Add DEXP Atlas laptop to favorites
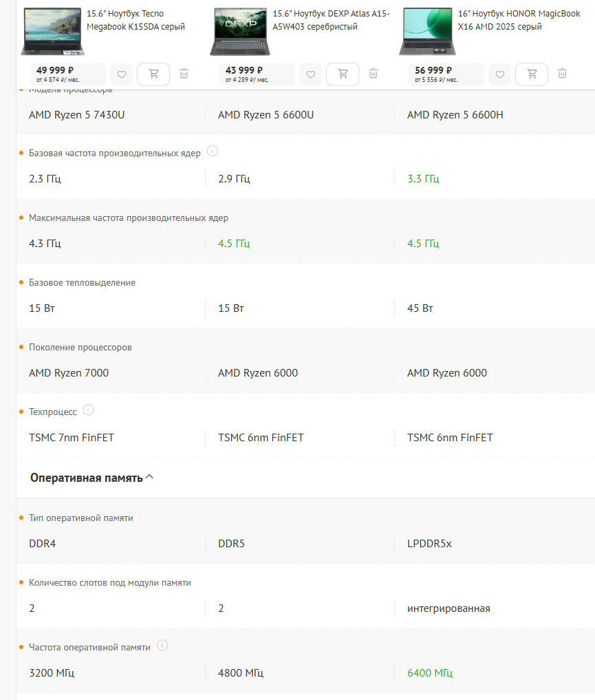Viewport: 595px width, 700px height. pyautogui.click(x=310, y=74)
